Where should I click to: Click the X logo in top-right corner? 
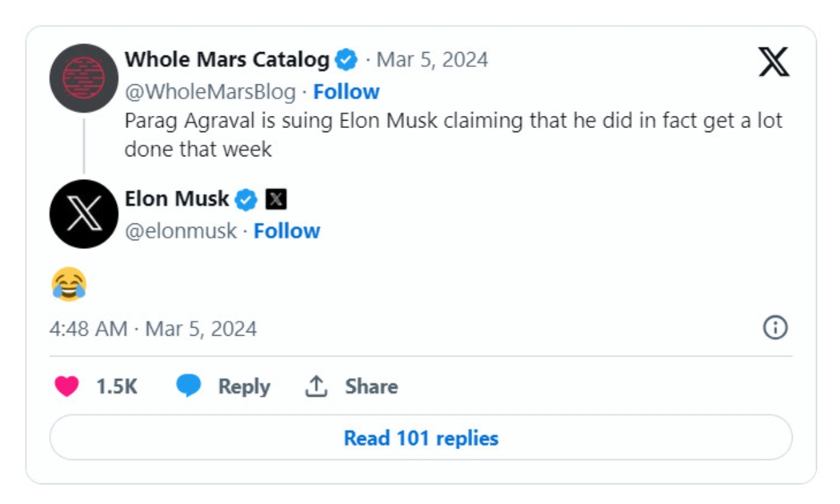click(773, 62)
